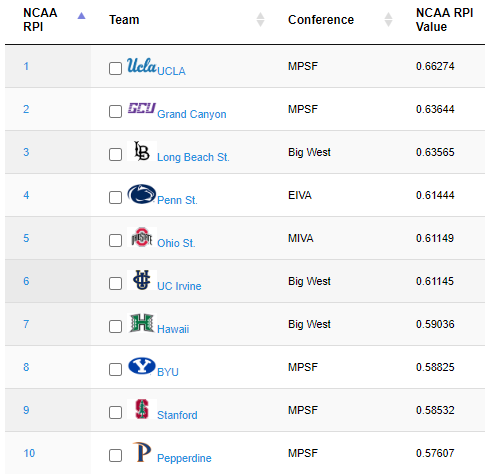
Task: Select RPI value 0.61444
Action: click(x=435, y=195)
